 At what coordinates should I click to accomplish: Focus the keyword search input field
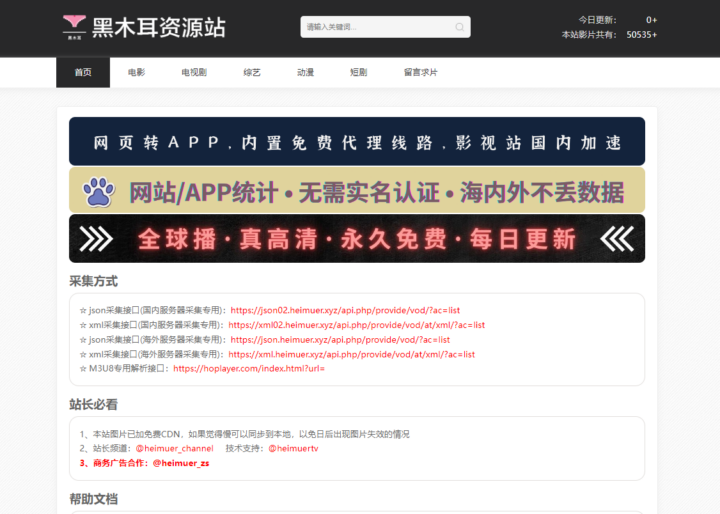pyautogui.click(x=376, y=27)
